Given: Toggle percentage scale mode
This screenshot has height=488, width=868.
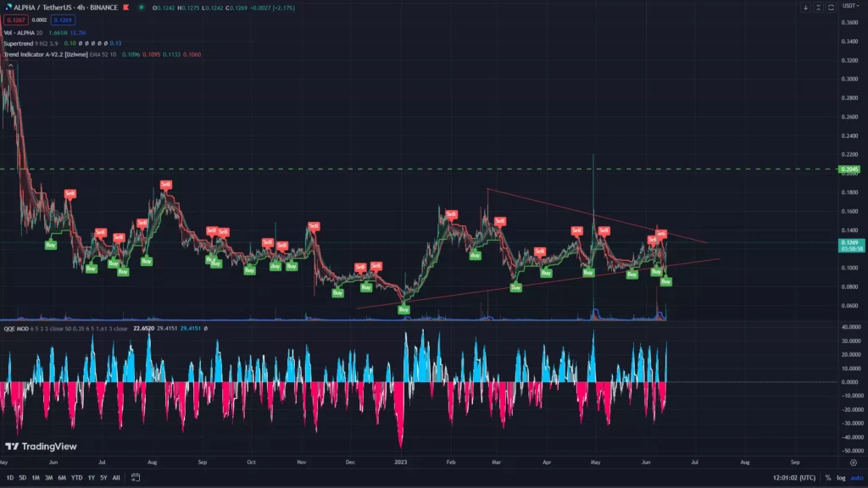Looking at the screenshot, I should tap(828, 478).
